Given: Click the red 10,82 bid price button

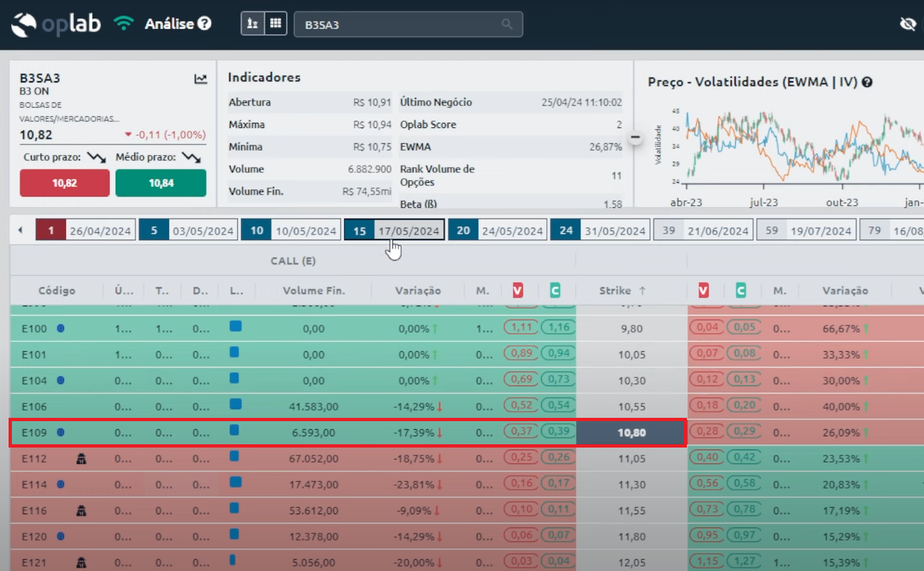Looking at the screenshot, I should tap(65, 184).
